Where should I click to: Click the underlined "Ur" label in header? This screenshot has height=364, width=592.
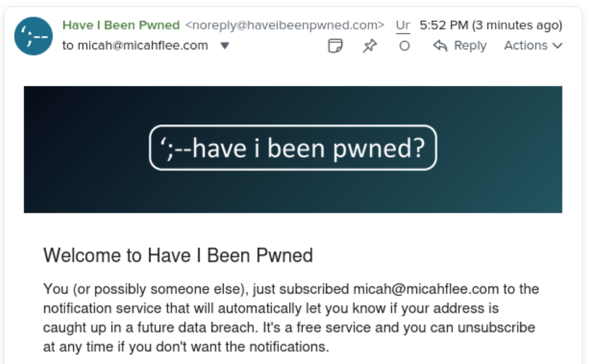[403, 25]
